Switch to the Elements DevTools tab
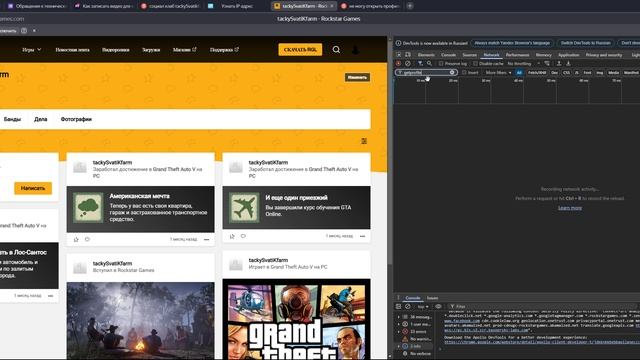The image size is (640, 360). (426, 55)
